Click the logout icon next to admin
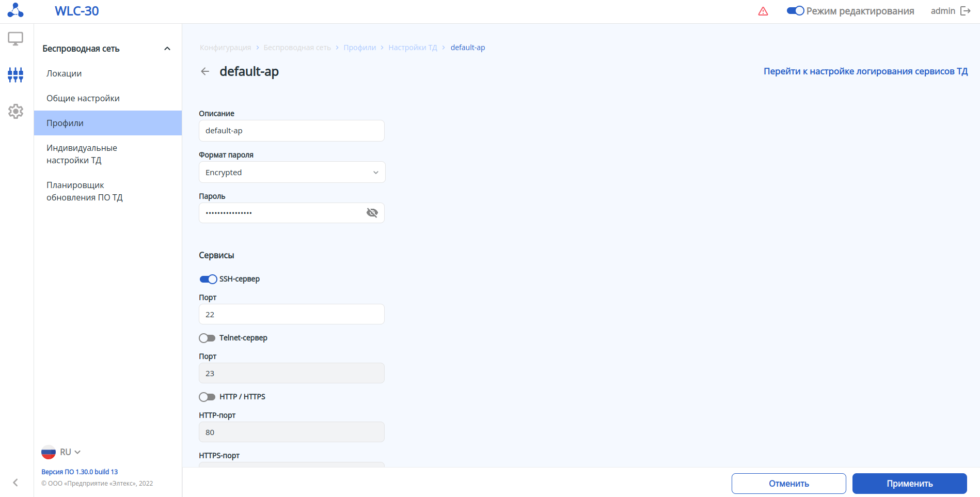980x497 pixels. (965, 11)
